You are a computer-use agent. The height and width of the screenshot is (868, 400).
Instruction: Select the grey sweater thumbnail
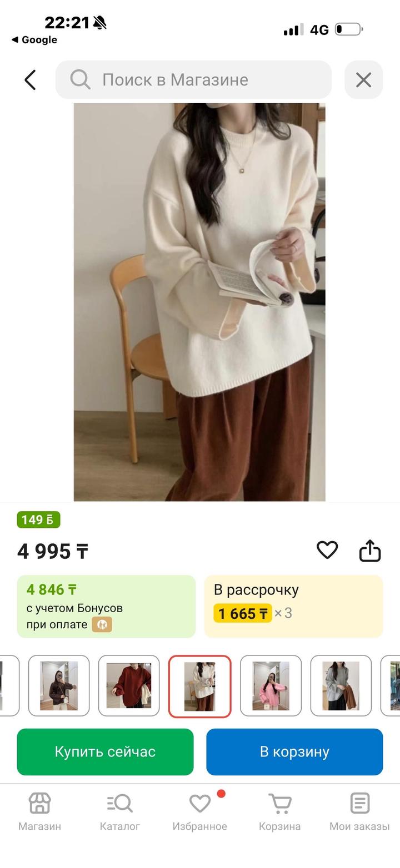pos(341,686)
